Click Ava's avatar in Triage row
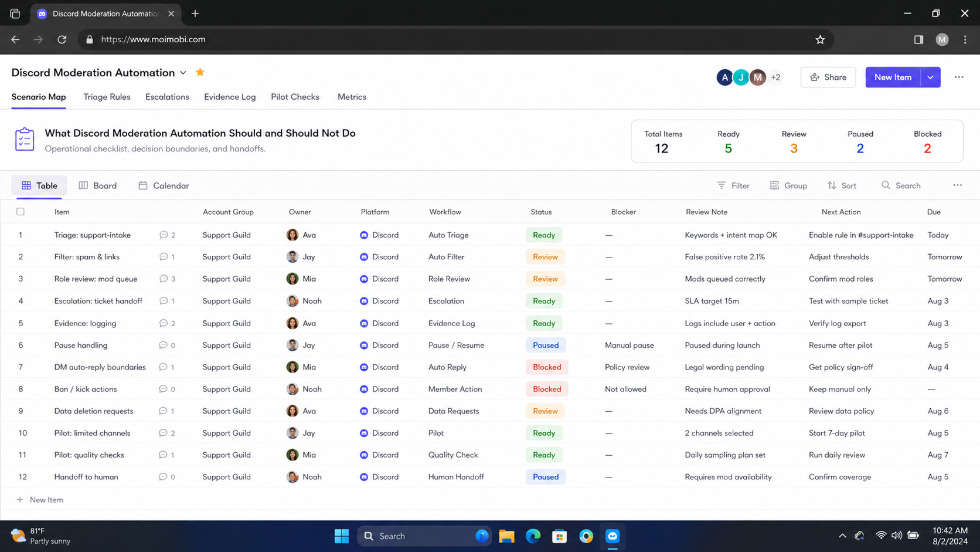This screenshot has height=552, width=980. (x=292, y=235)
